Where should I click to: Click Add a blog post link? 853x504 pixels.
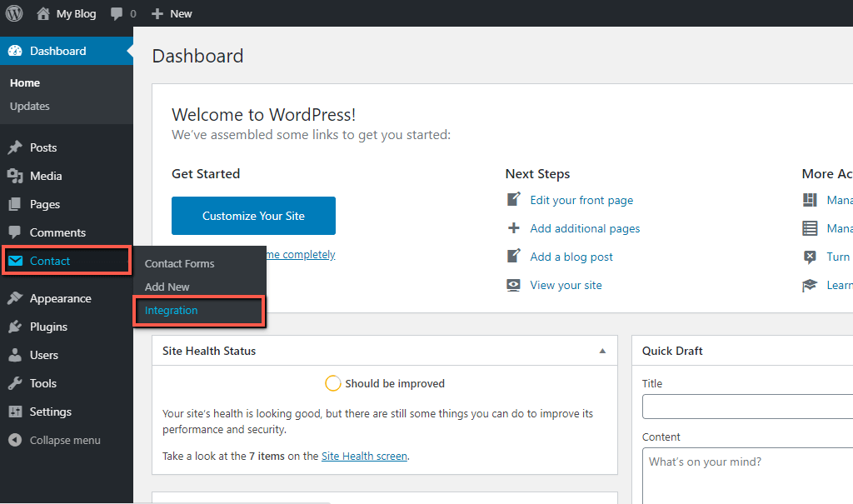pyautogui.click(x=571, y=257)
